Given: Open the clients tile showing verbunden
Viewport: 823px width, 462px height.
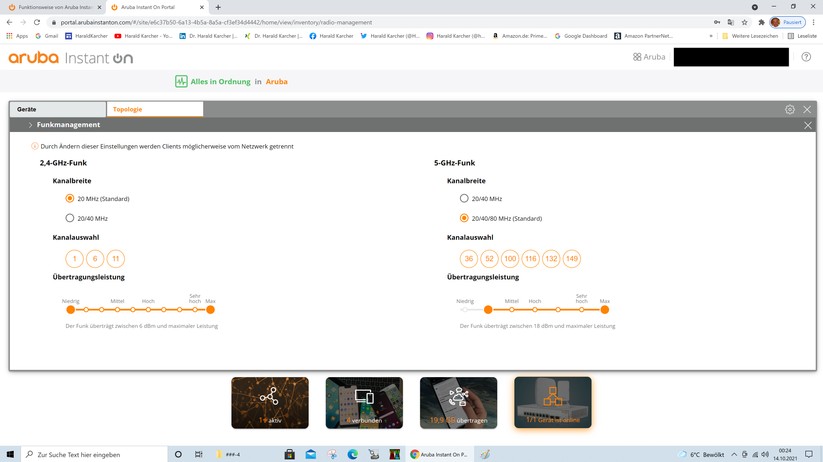Looking at the screenshot, I should (x=364, y=403).
